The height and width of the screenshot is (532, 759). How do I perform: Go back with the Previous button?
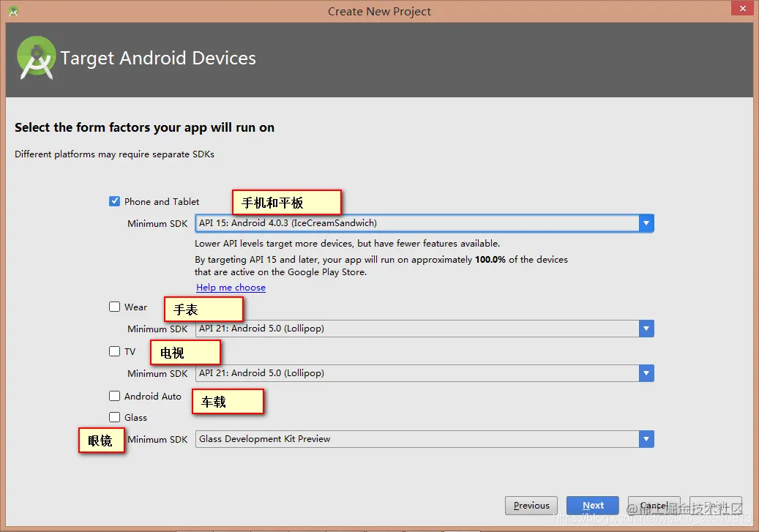[531, 506]
